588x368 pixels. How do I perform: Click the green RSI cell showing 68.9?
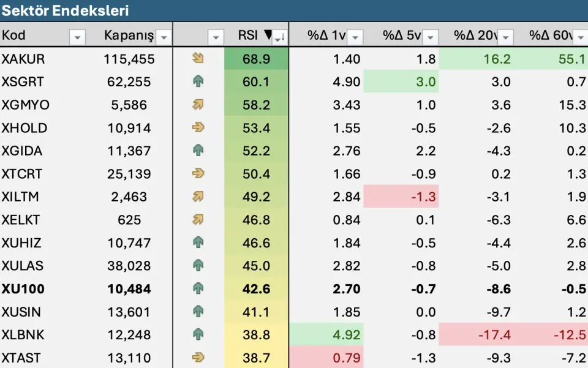point(256,59)
